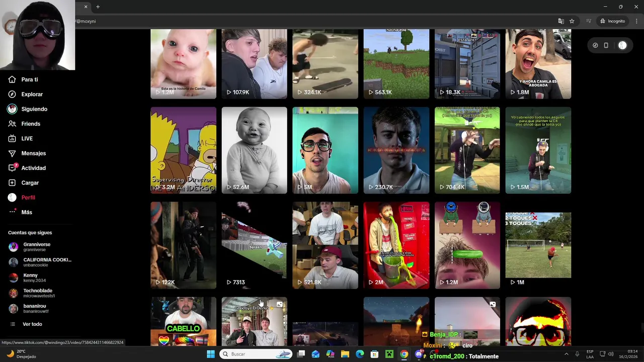Click the Actividad notifications icon
The image size is (644, 362).
click(12, 168)
